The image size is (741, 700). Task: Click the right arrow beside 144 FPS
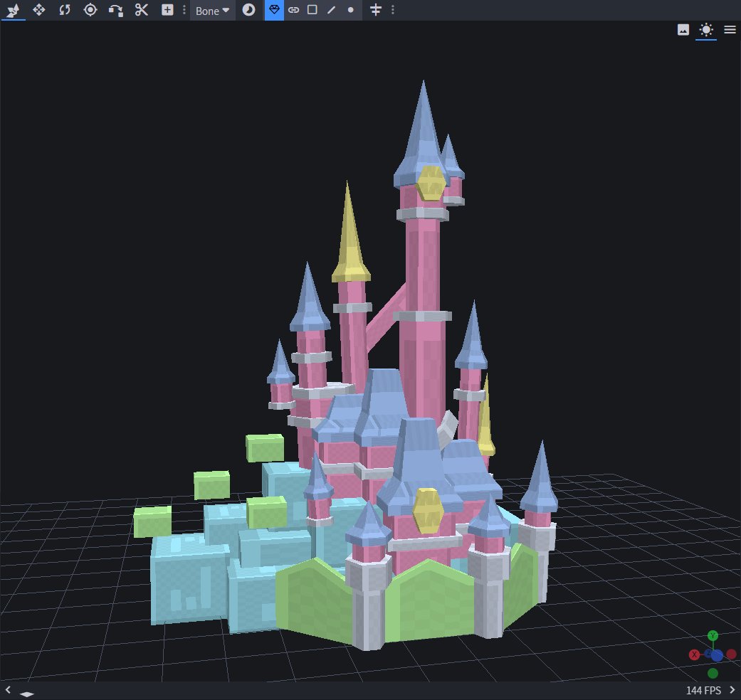point(732,691)
